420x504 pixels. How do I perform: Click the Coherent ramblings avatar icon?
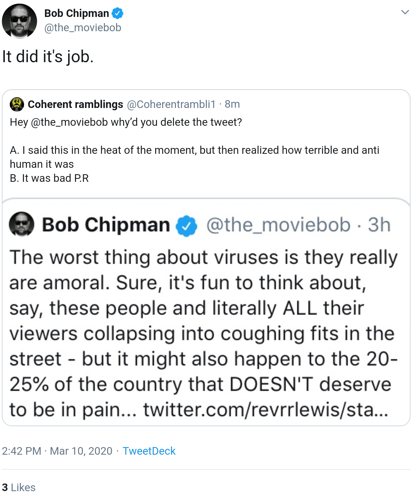(x=17, y=104)
